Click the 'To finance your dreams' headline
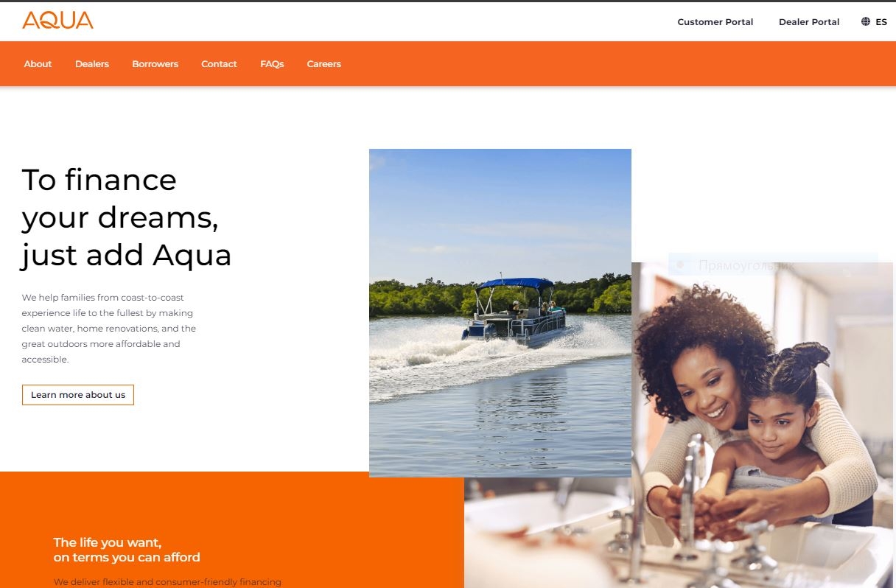 point(127,217)
